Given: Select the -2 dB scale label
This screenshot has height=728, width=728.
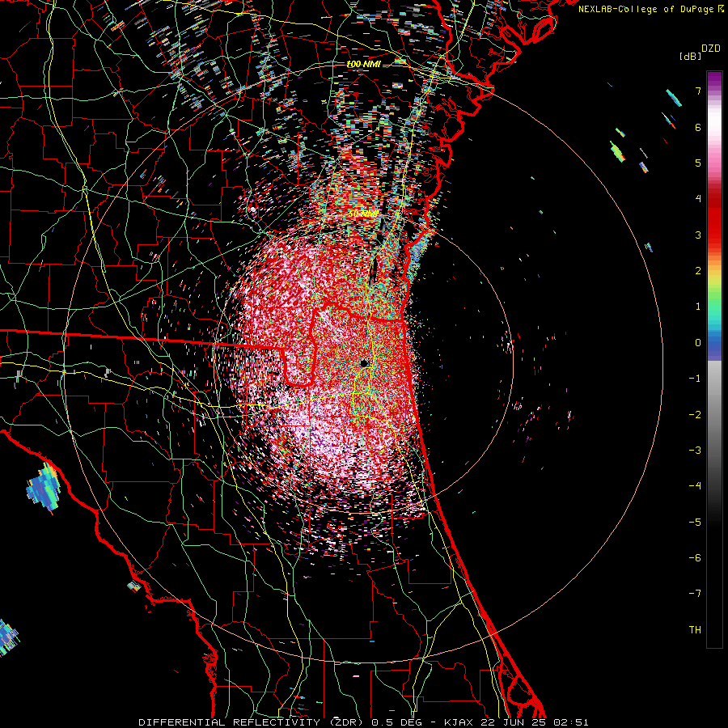Looking at the screenshot, I should coord(695,415).
